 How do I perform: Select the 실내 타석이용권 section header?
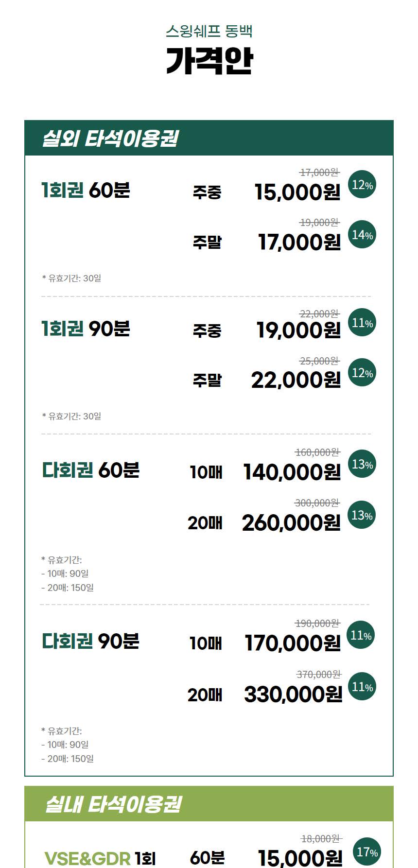point(113,804)
